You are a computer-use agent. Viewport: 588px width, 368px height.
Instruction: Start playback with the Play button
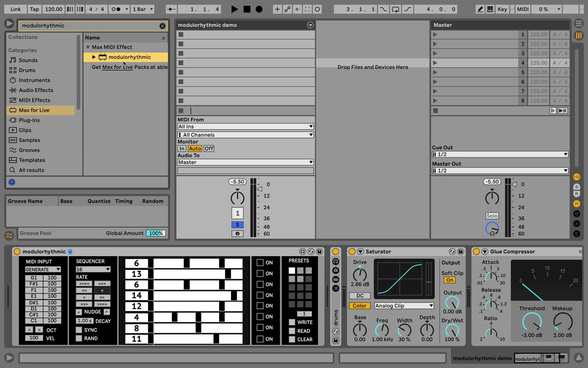click(x=235, y=9)
